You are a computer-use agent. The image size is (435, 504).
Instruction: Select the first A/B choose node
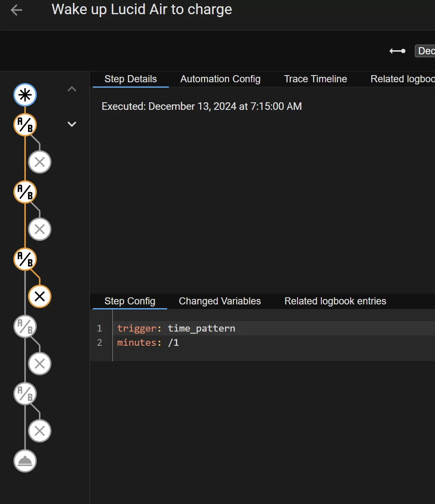pos(25,125)
